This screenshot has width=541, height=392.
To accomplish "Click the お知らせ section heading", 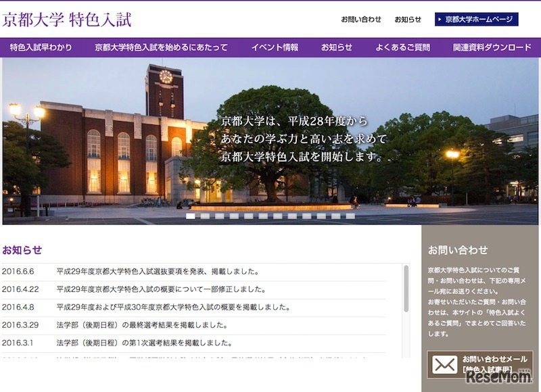I will coord(22,250).
